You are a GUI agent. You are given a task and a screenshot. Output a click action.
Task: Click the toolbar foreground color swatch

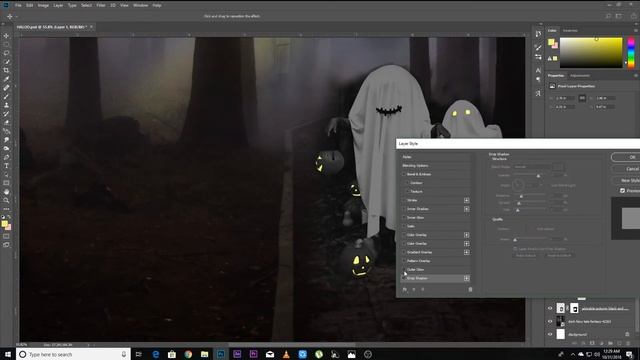pyautogui.click(x=4, y=224)
